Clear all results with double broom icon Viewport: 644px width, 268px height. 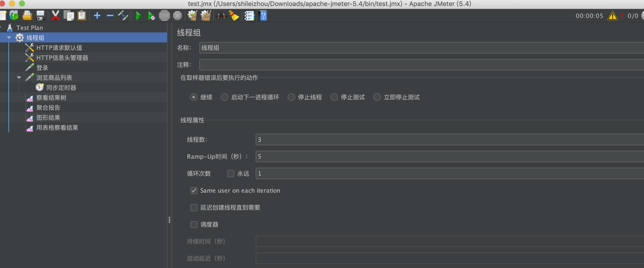(206, 15)
